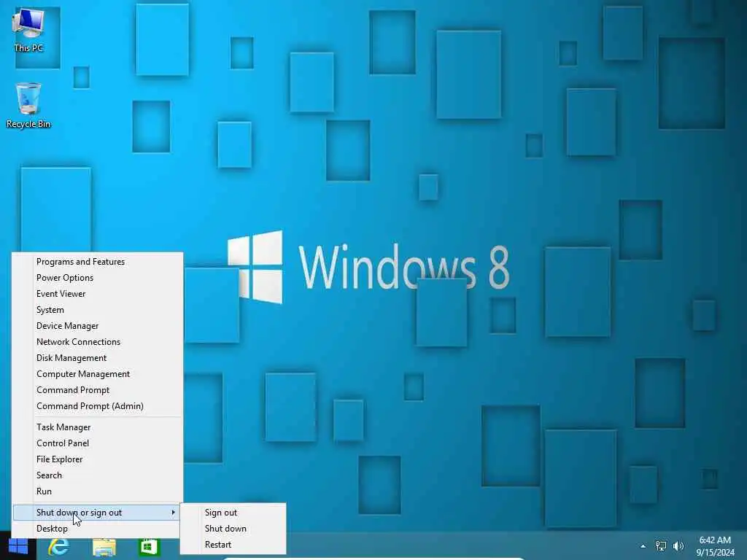Click the network tray icon
Screen dimensions: 747x560
coord(661,545)
